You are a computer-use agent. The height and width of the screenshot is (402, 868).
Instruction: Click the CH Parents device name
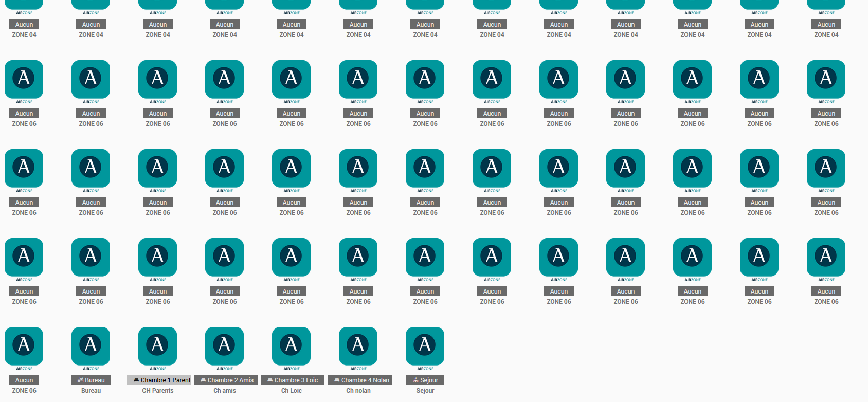(x=158, y=391)
